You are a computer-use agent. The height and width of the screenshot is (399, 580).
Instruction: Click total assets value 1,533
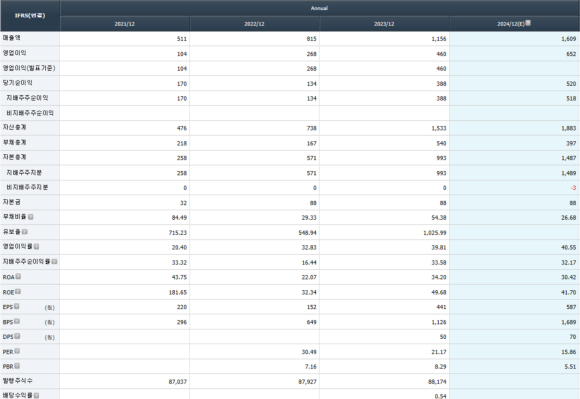click(439, 128)
